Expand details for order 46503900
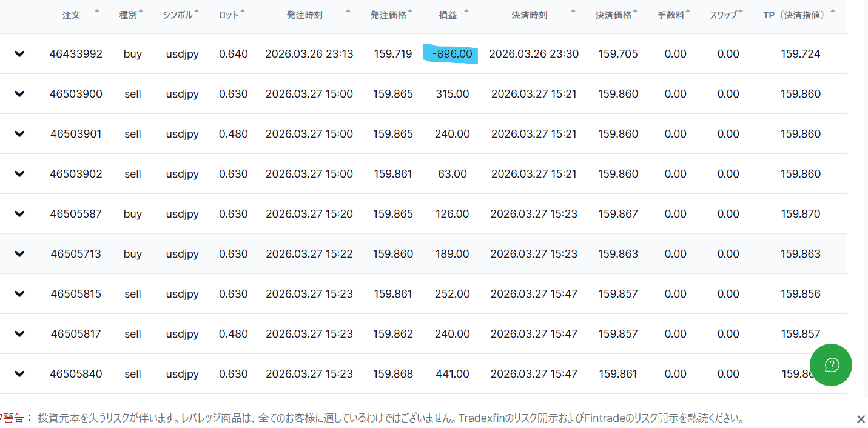The width and height of the screenshot is (868, 428). coord(19,94)
